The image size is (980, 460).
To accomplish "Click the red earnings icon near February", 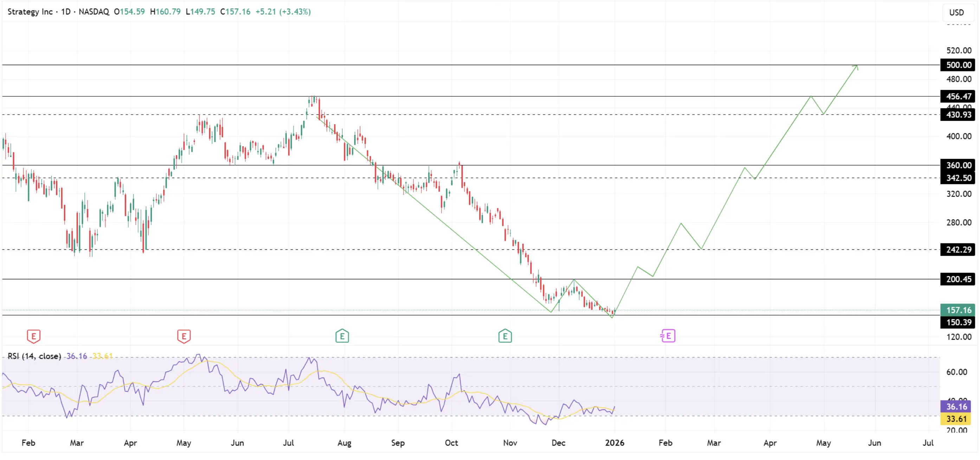I will [33, 336].
